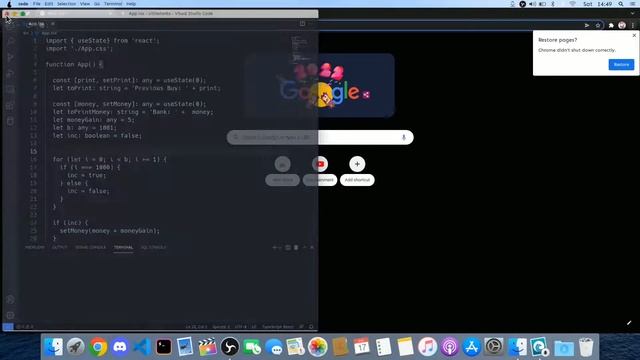The width and height of the screenshot is (640, 360).
Task: Open Visual Studio Code dock icon
Action: [142, 347]
